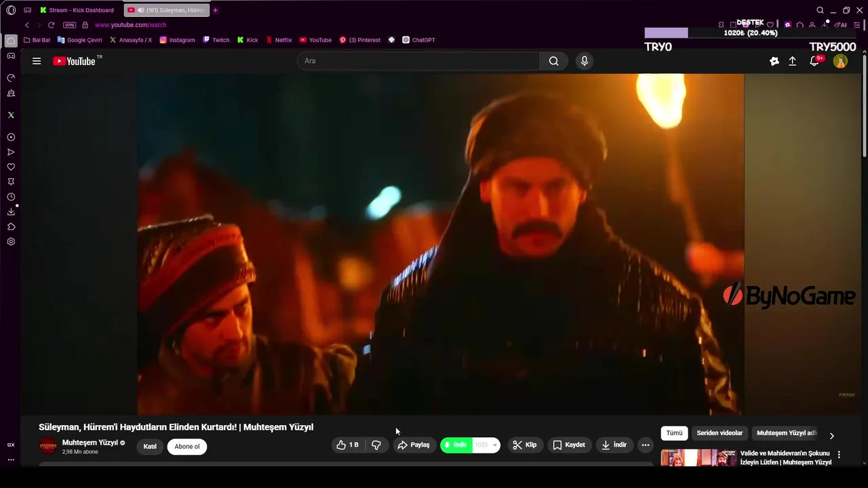Open a new tab with plus button

click(x=216, y=10)
